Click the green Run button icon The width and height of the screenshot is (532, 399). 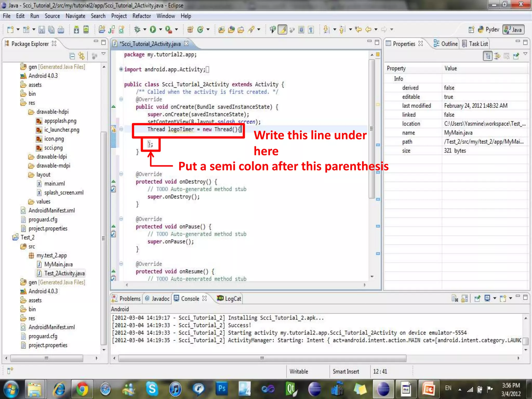pyautogui.click(x=153, y=30)
